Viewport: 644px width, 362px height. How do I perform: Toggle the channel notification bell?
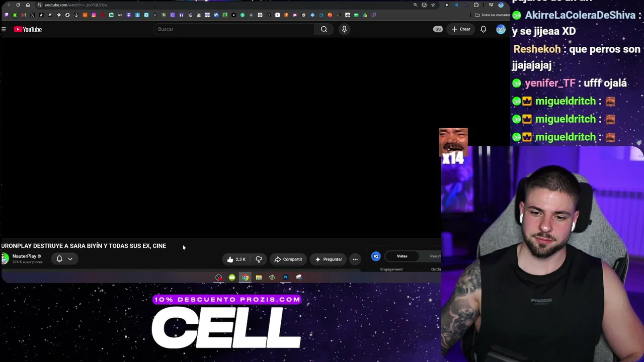(59, 259)
